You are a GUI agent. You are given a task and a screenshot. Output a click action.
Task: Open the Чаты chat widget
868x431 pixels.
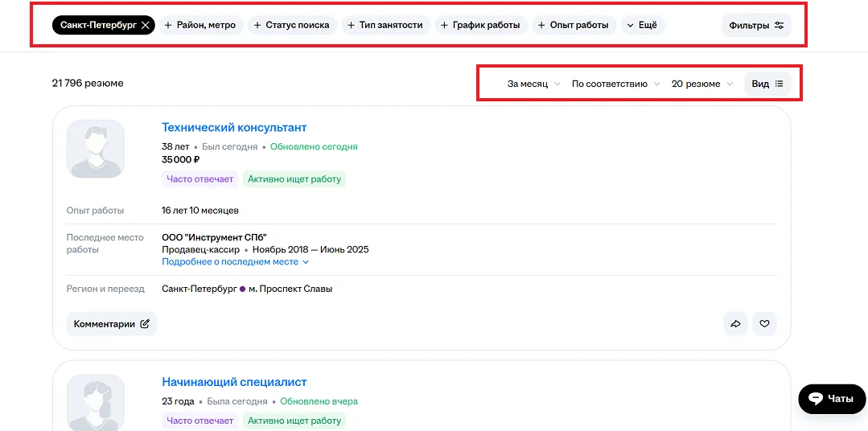point(831,399)
